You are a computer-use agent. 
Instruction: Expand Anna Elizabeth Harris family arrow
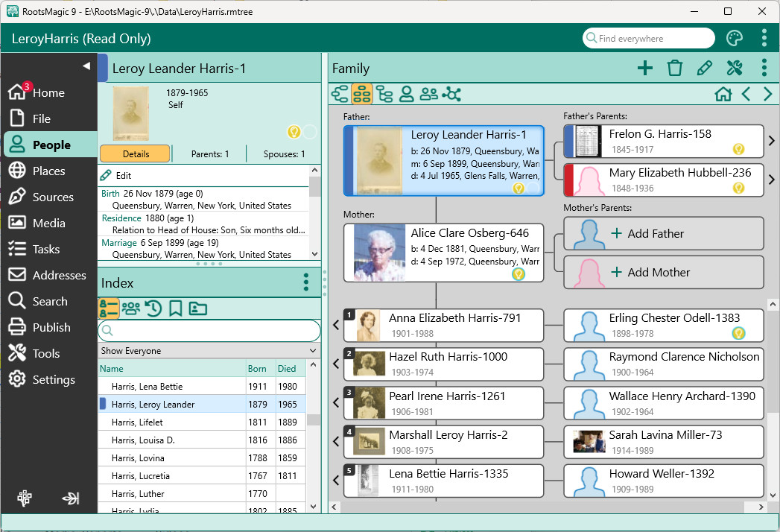pyautogui.click(x=336, y=325)
